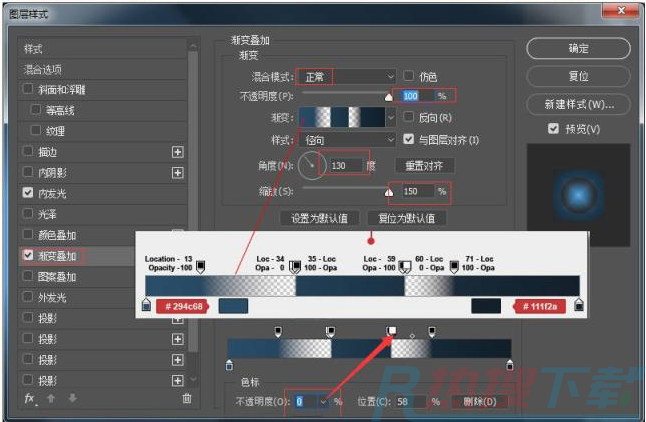Viewport: 646px width, 422px height.
Task: Click the plus icon beside 描边
Action: click(178, 152)
